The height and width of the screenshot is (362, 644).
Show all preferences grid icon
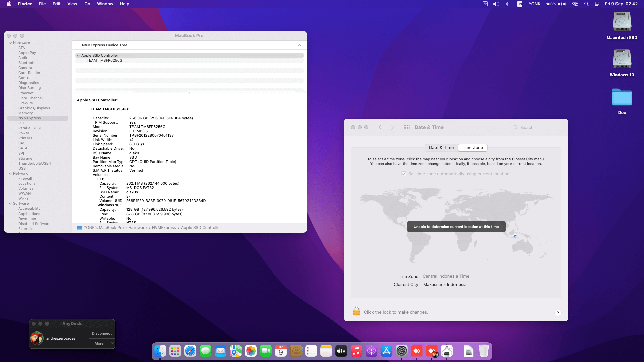(406, 127)
